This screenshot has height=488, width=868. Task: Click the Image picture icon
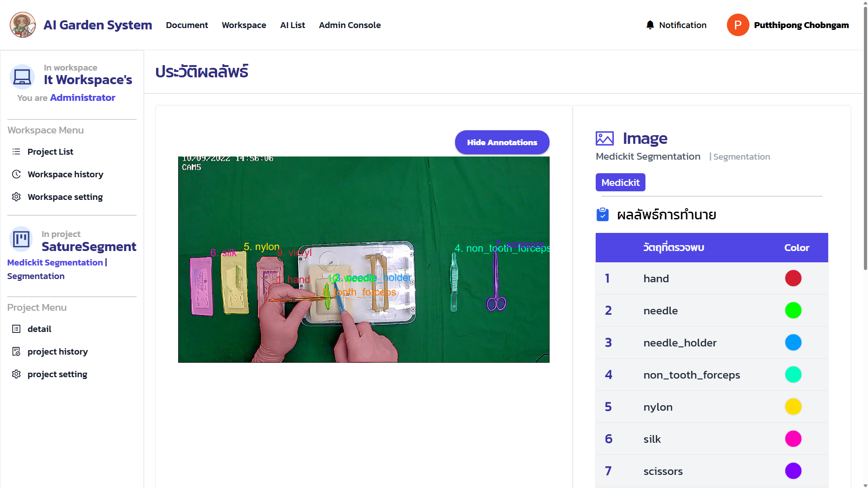click(604, 138)
